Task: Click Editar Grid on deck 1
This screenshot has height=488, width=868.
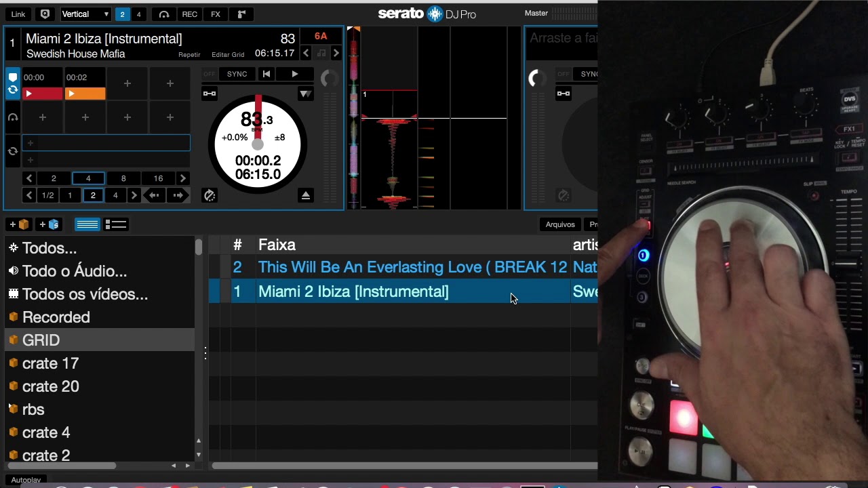Action: click(228, 55)
